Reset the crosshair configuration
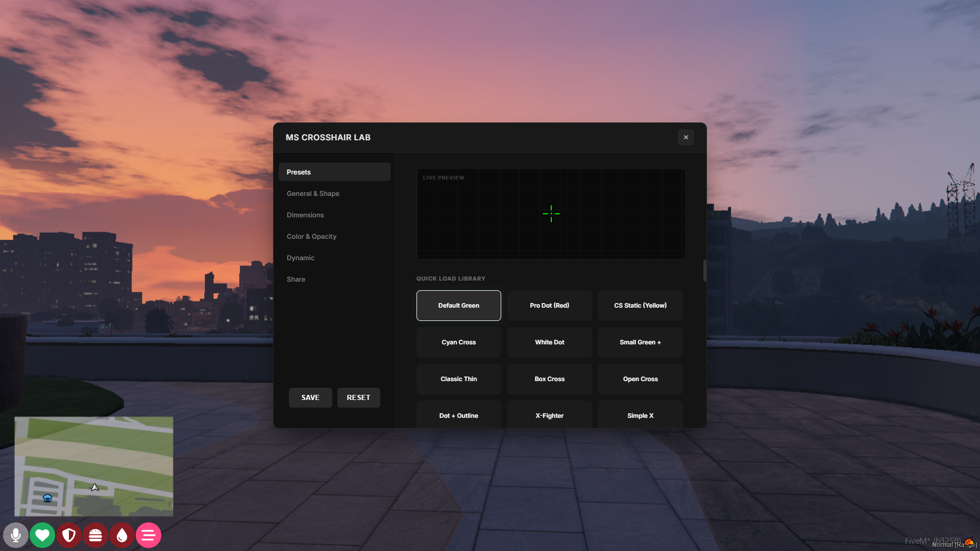Viewport: 980px width, 551px height. [358, 397]
